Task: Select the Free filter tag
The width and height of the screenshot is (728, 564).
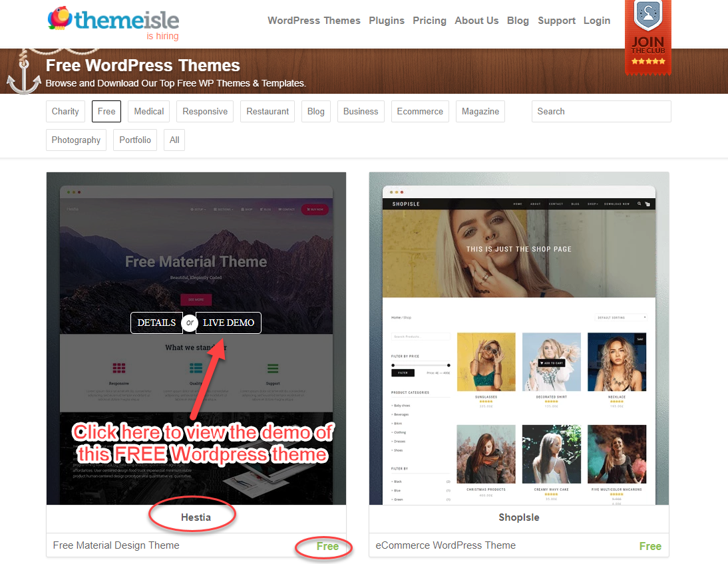Action: pos(106,112)
